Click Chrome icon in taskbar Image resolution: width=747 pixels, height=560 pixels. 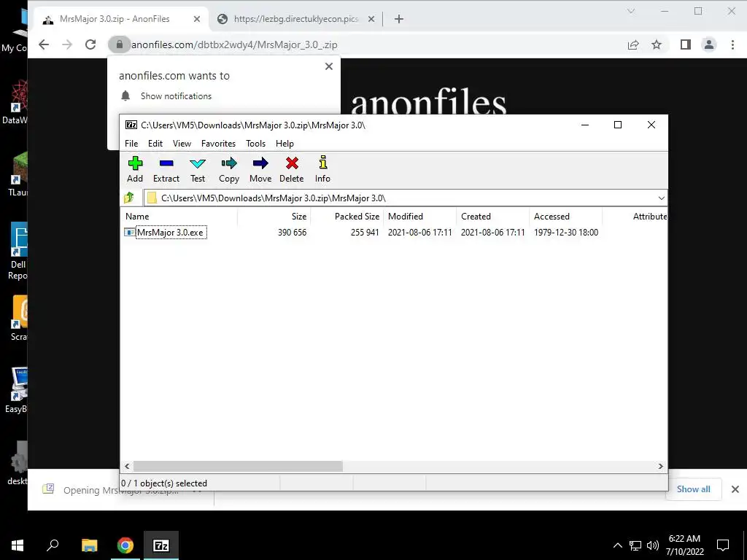coord(125,545)
